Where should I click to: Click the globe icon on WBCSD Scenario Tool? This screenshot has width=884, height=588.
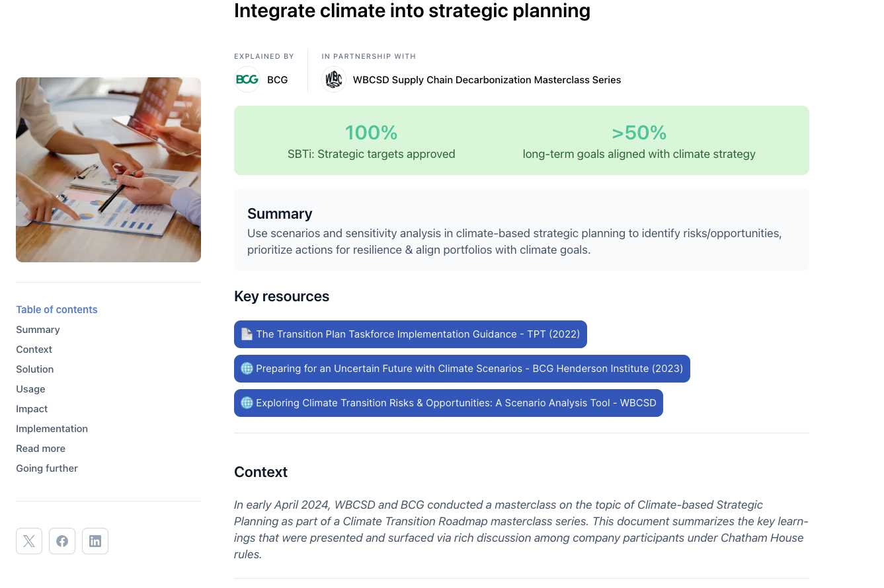[247, 403]
